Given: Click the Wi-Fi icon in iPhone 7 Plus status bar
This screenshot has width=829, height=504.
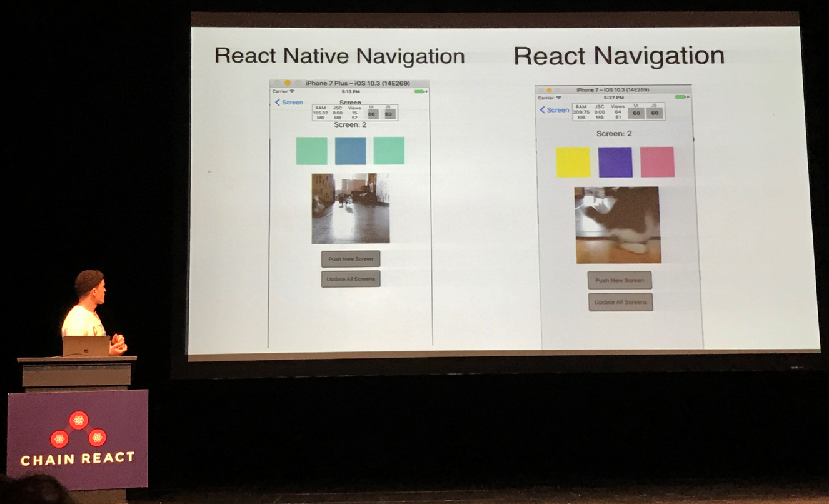Looking at the screenshot, I should tap(291, 91).
